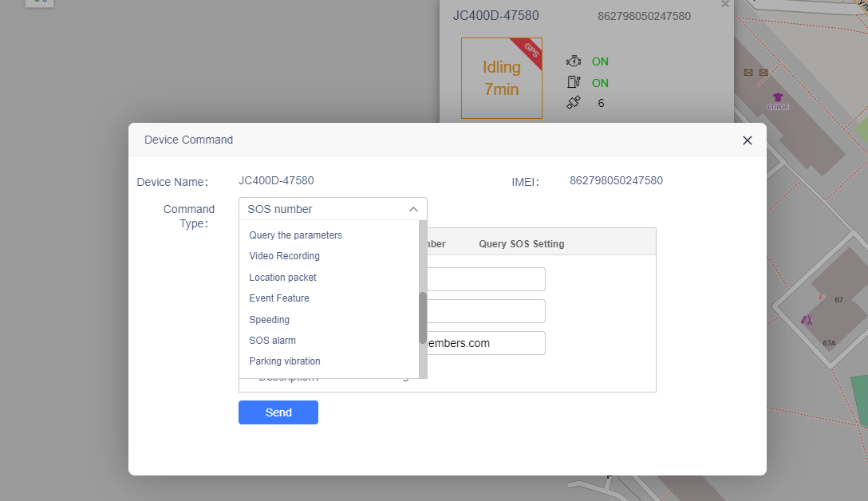Click the Send button

pyautogui.click(x=278, y=412)
